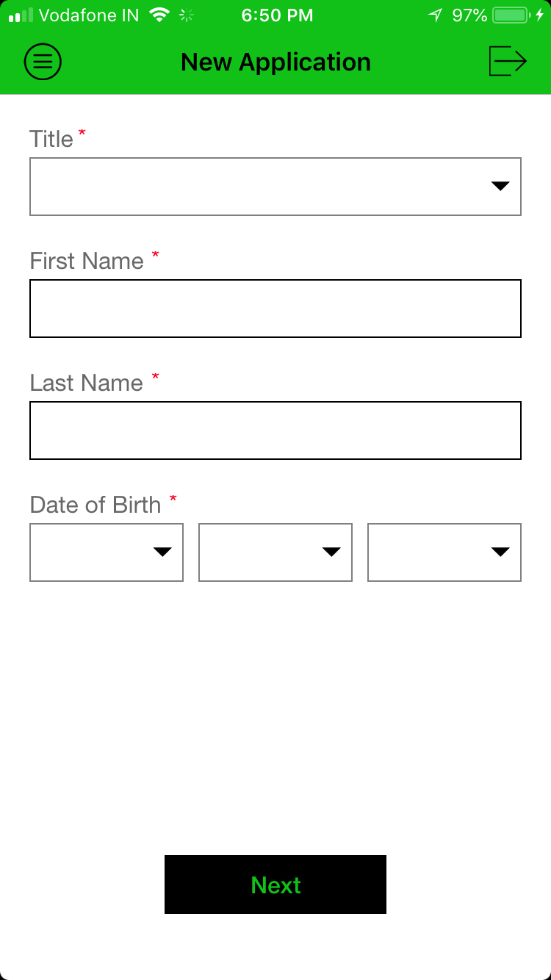Open the hamburger menu
The width and height of the screenshot is (551, 980).
43,62
